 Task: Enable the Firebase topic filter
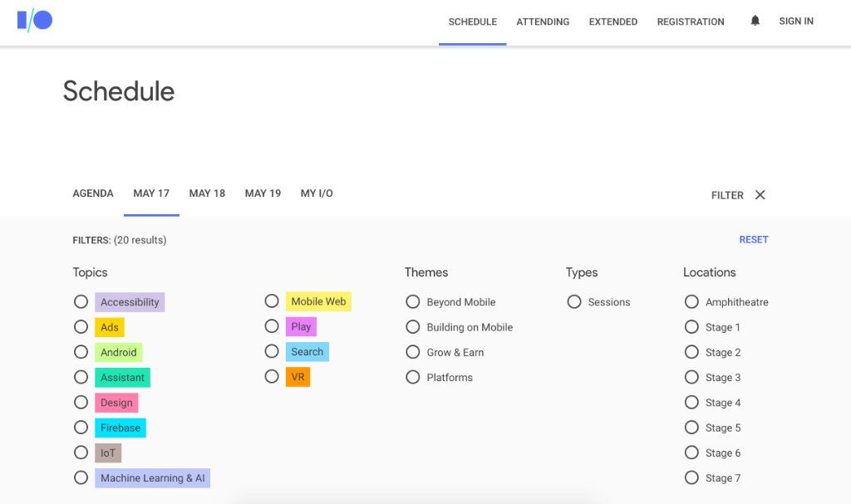tap(81, 427)
